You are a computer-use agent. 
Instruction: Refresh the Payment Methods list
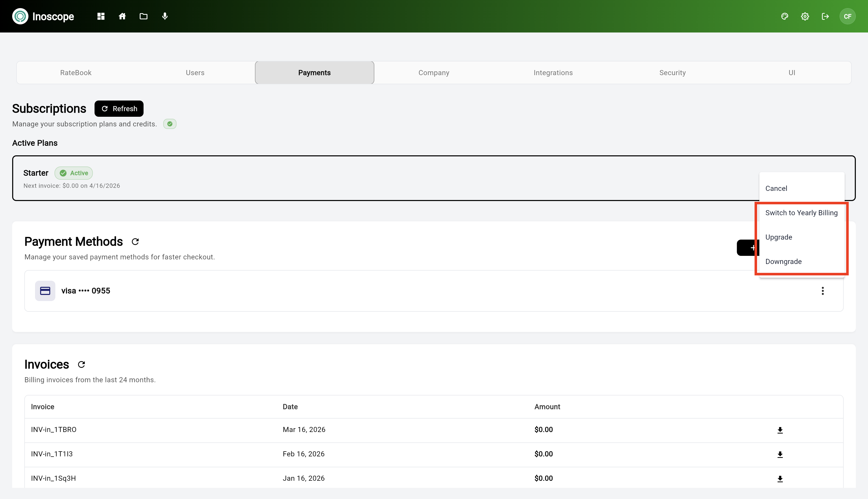135,241
